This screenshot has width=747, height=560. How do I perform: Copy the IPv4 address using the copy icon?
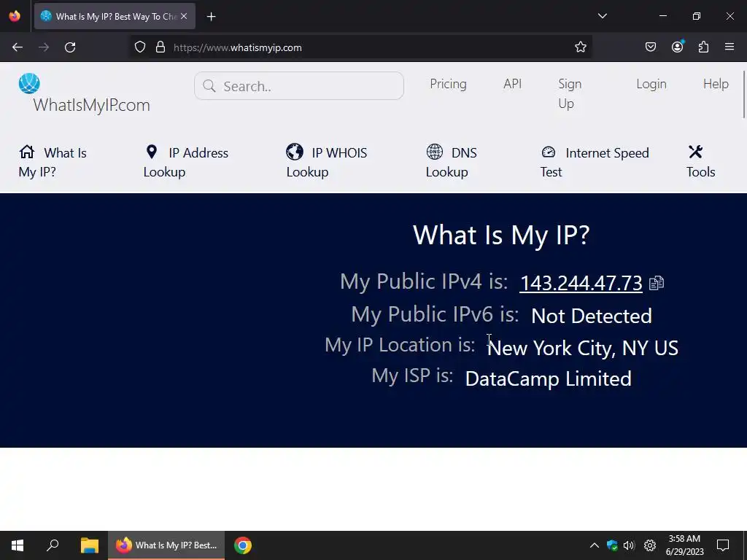[x=657, y=283]
